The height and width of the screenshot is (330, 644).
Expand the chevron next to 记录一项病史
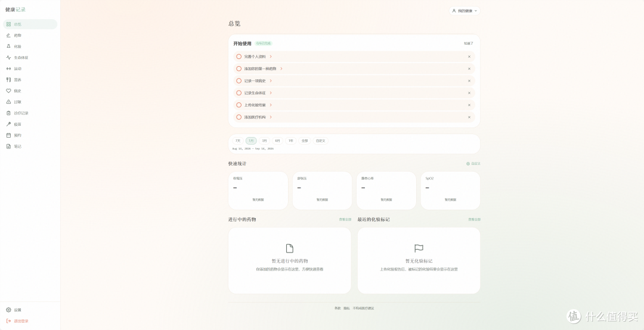click(271, 81)
